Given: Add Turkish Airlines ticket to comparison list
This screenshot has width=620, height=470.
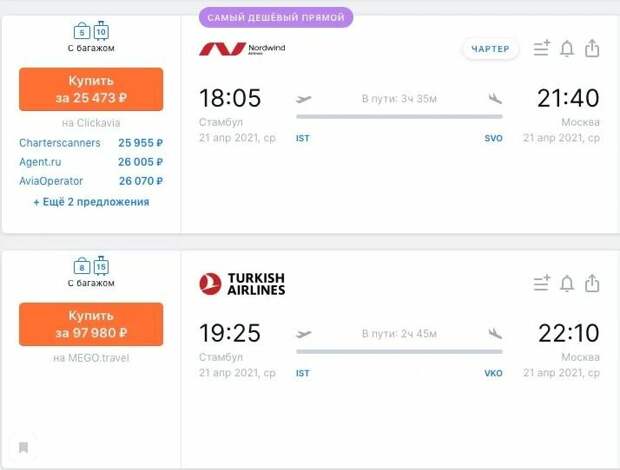Looking at the screenshot, I should tap(541, 283).
